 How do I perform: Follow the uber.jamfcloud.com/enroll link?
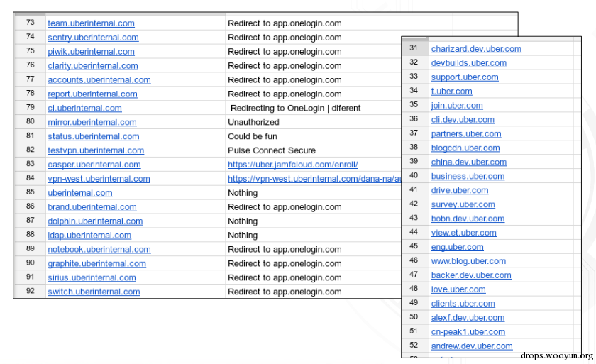point(292,165)
